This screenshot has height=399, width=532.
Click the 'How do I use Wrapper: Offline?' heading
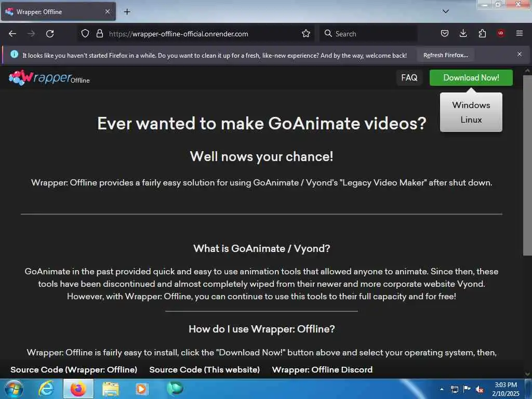coord(262,329)
